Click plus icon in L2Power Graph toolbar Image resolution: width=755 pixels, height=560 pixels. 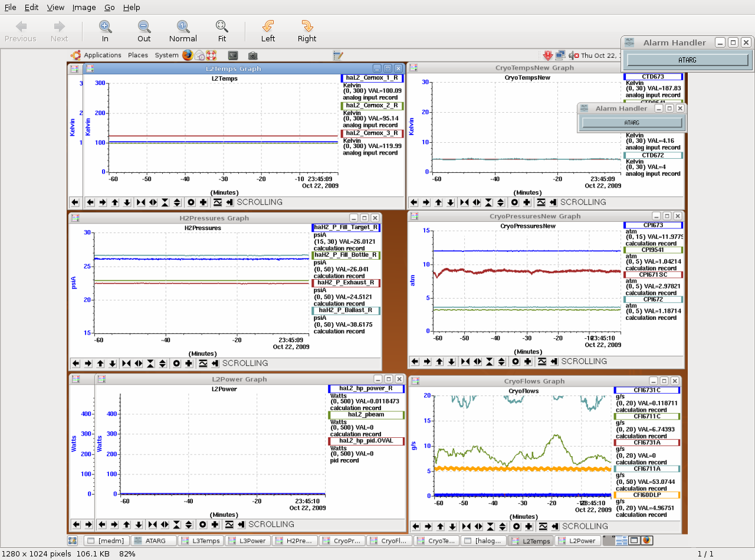(x=215, y=524)
